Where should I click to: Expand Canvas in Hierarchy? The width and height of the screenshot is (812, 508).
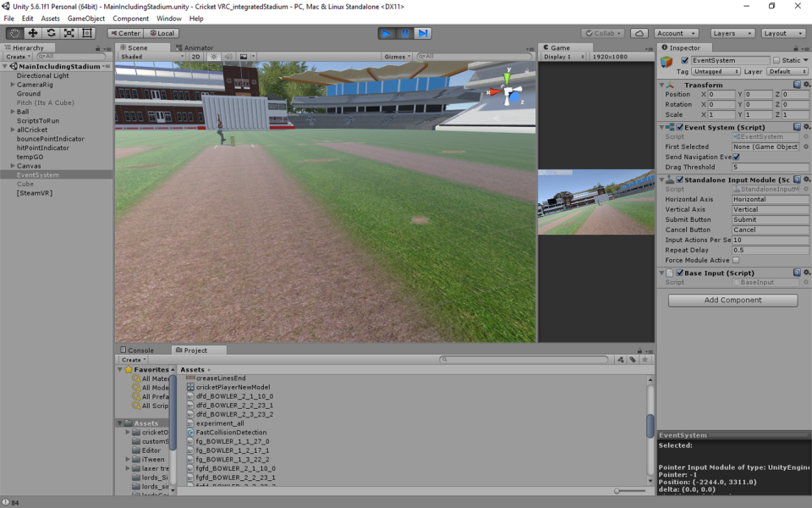pyautogui.click(x=13, y=166)
